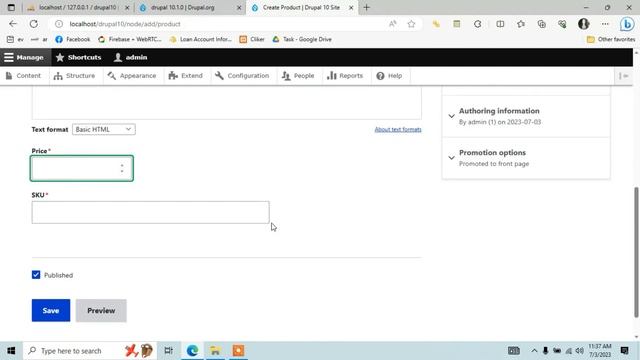Open the People menu

(x=298, y=76)
